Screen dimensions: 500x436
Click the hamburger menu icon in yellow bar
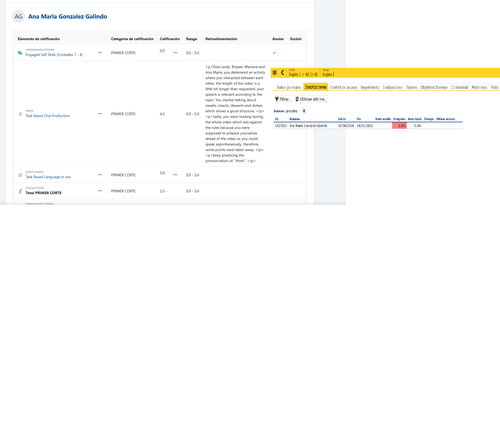(x=275, y=72)
